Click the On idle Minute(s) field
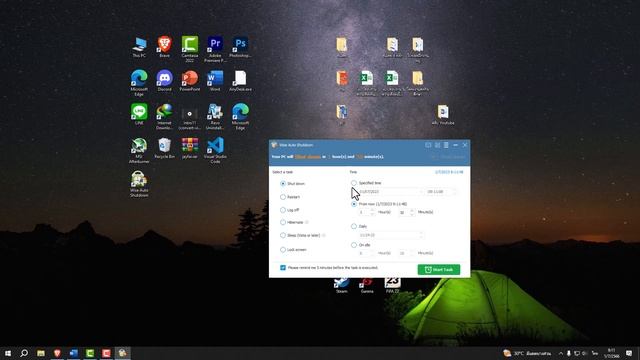640x360 pixels. 407,253
